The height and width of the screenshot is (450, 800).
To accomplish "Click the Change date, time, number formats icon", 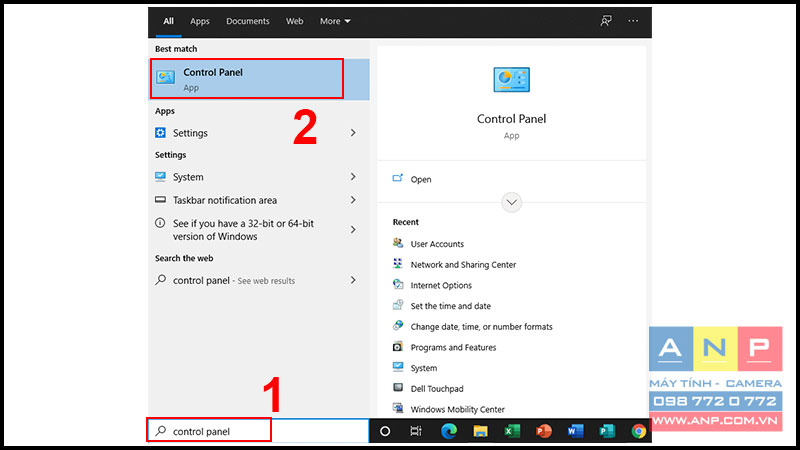I will coord(398,326).
